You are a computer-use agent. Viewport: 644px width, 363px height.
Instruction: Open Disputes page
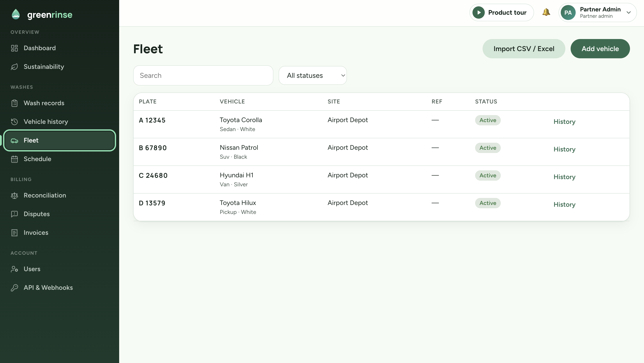click(x=60, y=214)
